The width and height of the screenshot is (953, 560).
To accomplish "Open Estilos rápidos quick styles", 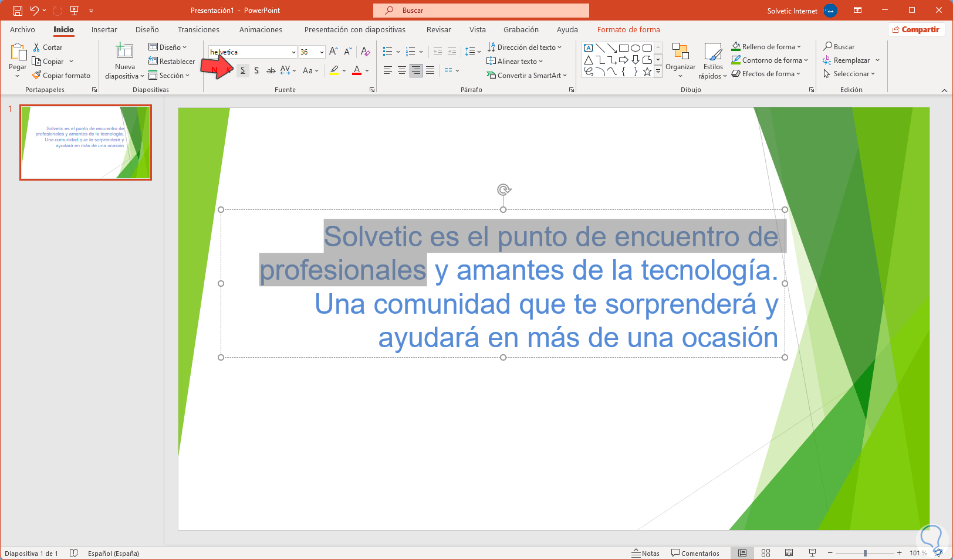I will (x=713, y=60).
